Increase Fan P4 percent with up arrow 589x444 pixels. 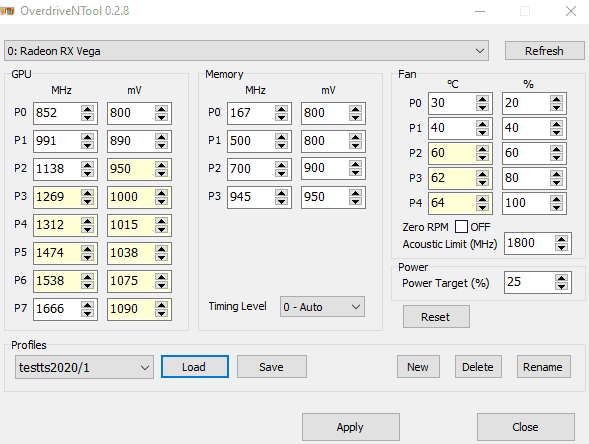(x=556, y=199)
